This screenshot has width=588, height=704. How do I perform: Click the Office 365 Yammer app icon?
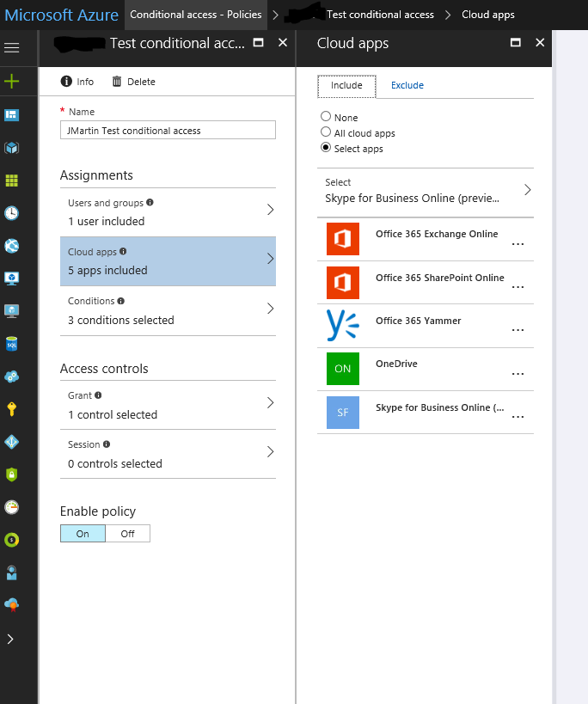[x=343, y=326]
